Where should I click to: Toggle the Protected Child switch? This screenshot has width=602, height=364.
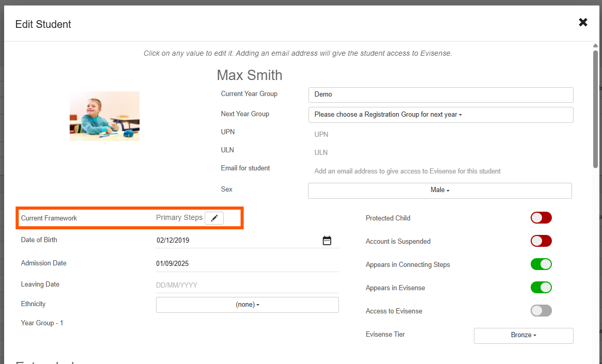pyautogui.click(x=541, y=218)
